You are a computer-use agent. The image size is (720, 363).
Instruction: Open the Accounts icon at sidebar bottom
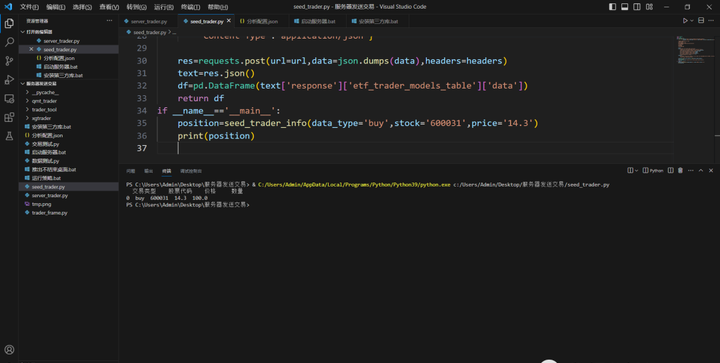click(x=9, y=350)
